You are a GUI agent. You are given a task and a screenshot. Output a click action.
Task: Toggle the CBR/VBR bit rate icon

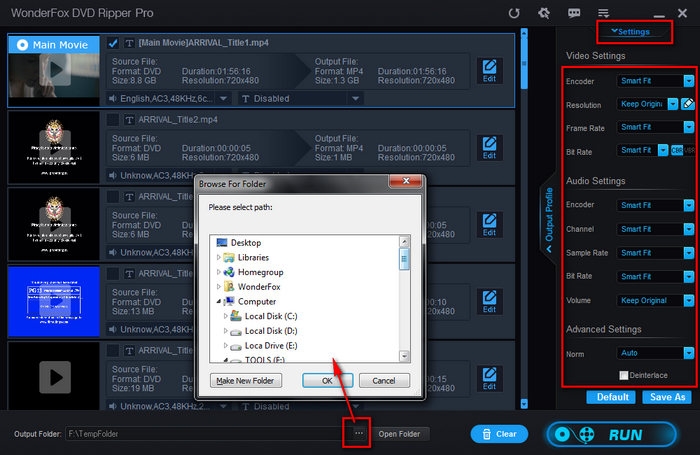(x=683, y=150)
